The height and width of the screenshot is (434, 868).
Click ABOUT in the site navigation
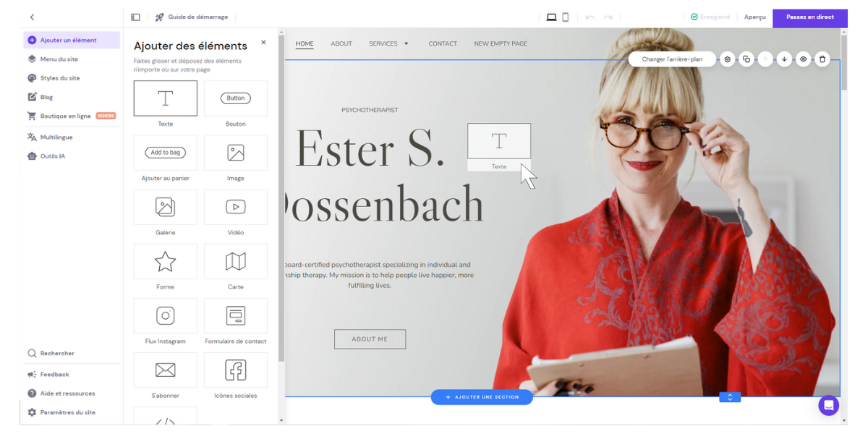[x=341, y=43]
